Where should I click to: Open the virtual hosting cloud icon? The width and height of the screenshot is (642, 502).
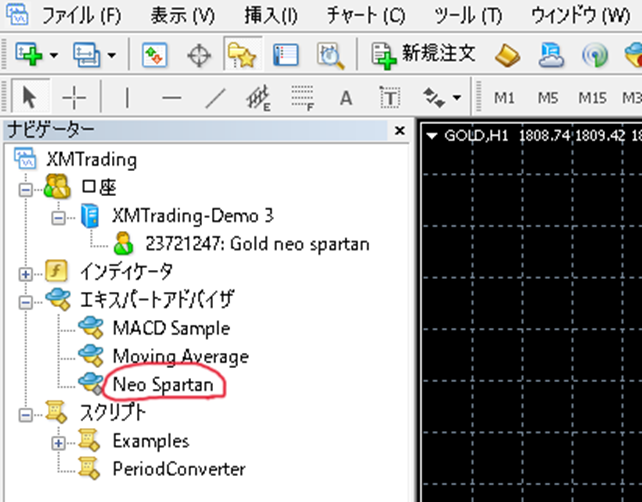pos(551,55)
